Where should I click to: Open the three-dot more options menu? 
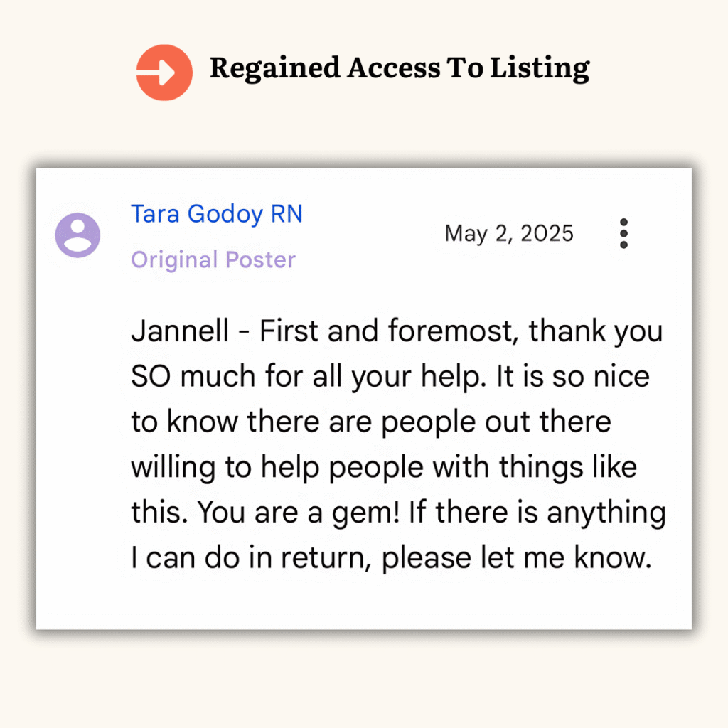pyautogui.click(x=623, y=233)
